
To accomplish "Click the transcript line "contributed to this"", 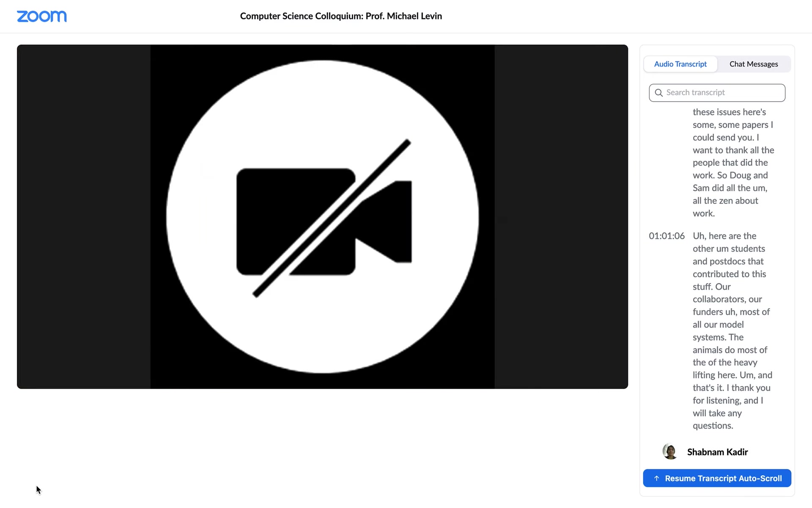I will (x=729, y=274).
